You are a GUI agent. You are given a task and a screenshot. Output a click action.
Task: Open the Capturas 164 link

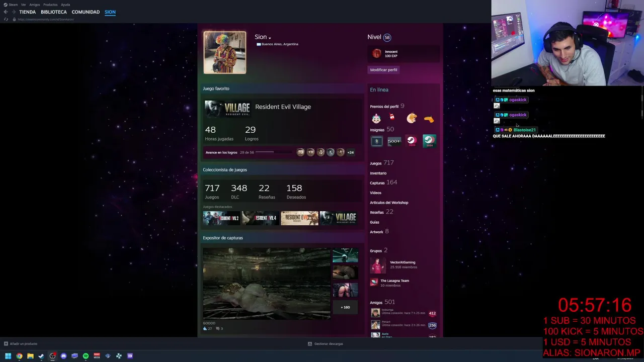pos(383,183)
